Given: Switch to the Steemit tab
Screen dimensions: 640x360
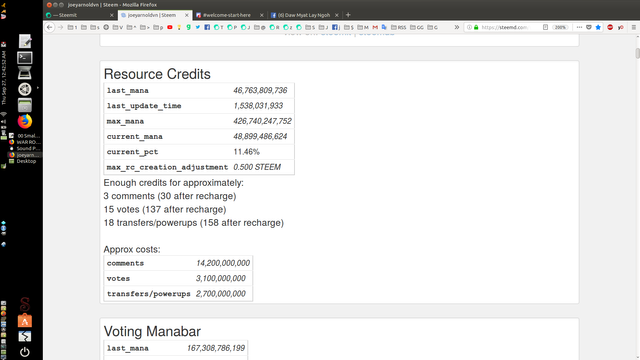Looking at the screenshot, I should (x=80, y=15).
